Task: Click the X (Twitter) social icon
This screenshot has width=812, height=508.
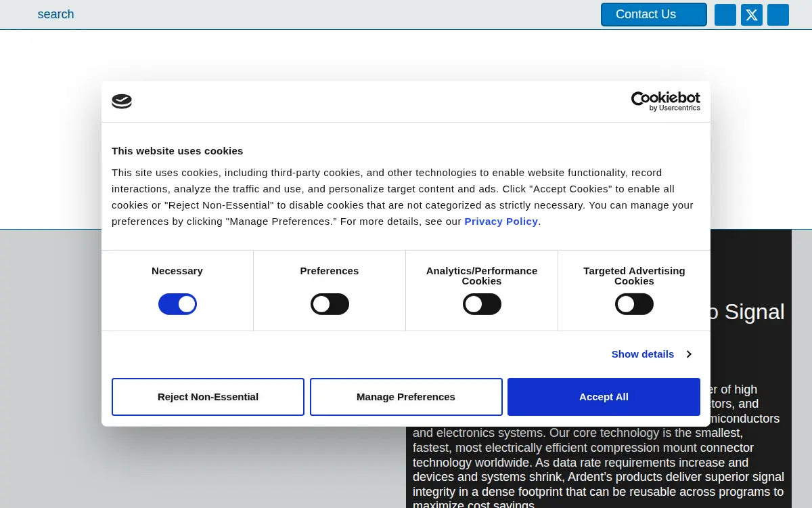Action: pyautogui.click(x=751, y=15)
